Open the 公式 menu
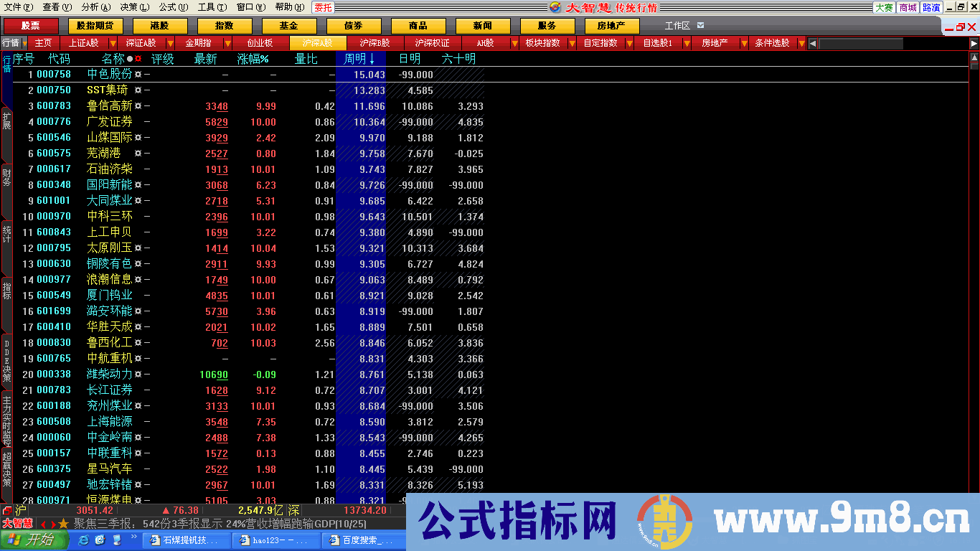 coord(173,7)
